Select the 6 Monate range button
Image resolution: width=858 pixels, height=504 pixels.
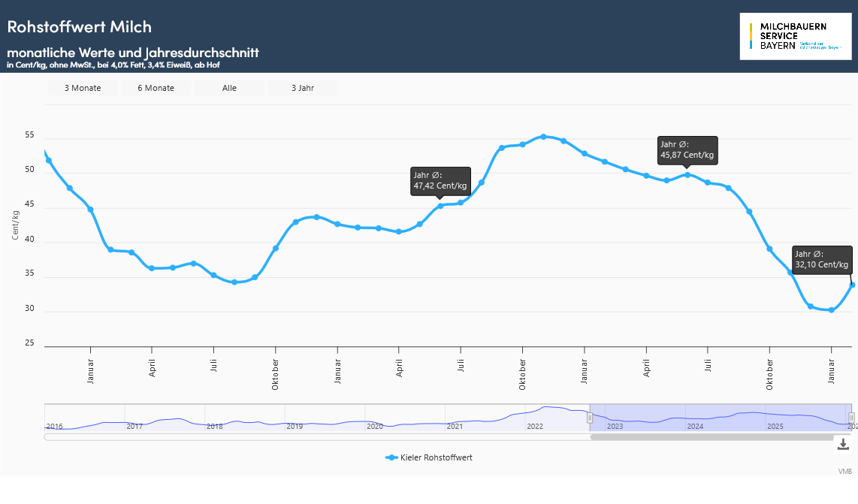coord(156,88)
